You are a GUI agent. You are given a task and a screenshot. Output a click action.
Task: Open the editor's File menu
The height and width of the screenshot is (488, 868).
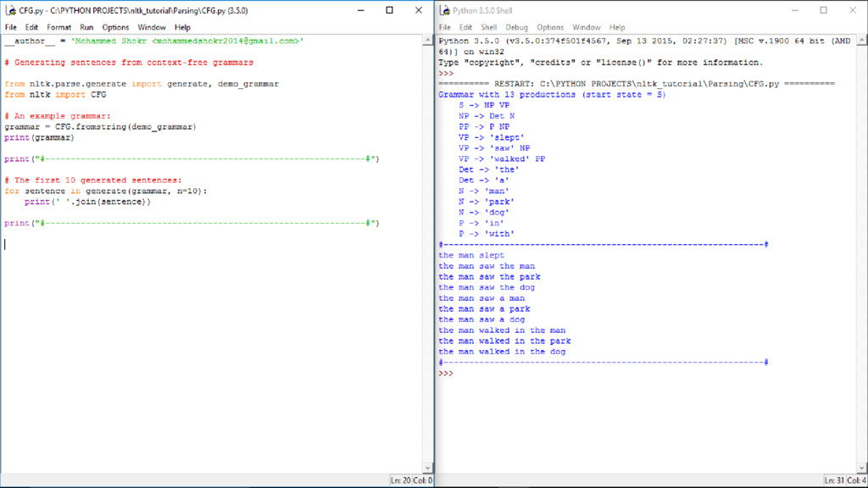pos(11,27)
